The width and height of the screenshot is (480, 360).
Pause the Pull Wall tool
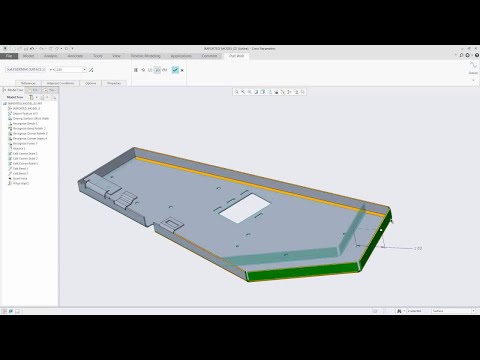pos(136,70)
